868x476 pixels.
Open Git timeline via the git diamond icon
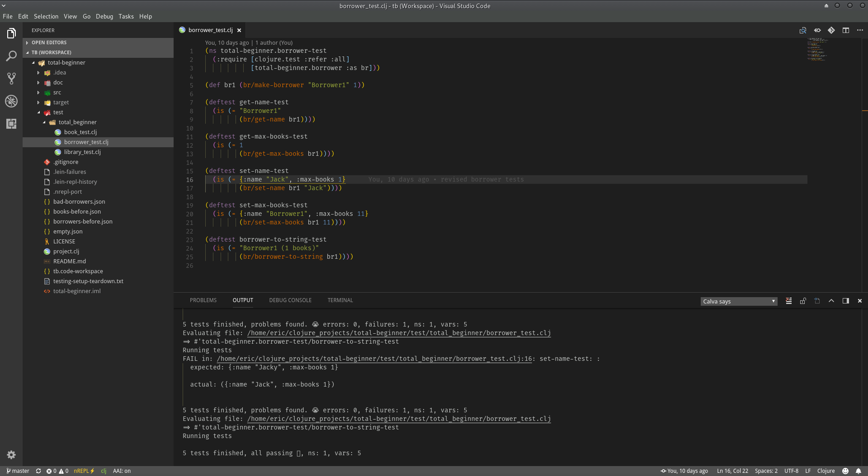[x=832, y=30]
